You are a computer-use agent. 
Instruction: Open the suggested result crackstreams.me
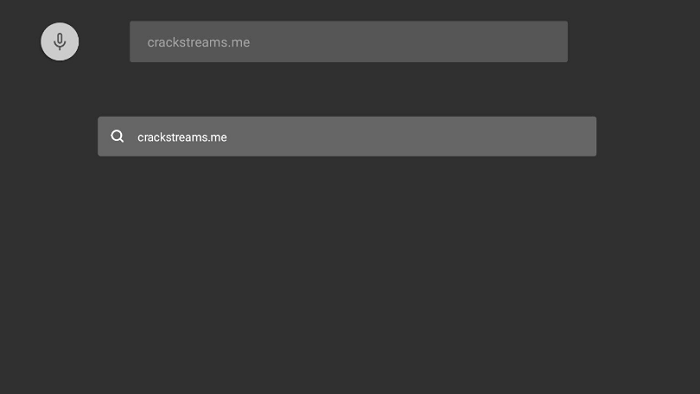coord(347,137)
